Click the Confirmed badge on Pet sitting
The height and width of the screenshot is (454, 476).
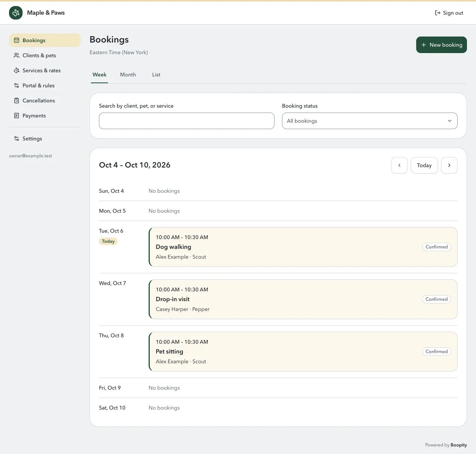436,352
